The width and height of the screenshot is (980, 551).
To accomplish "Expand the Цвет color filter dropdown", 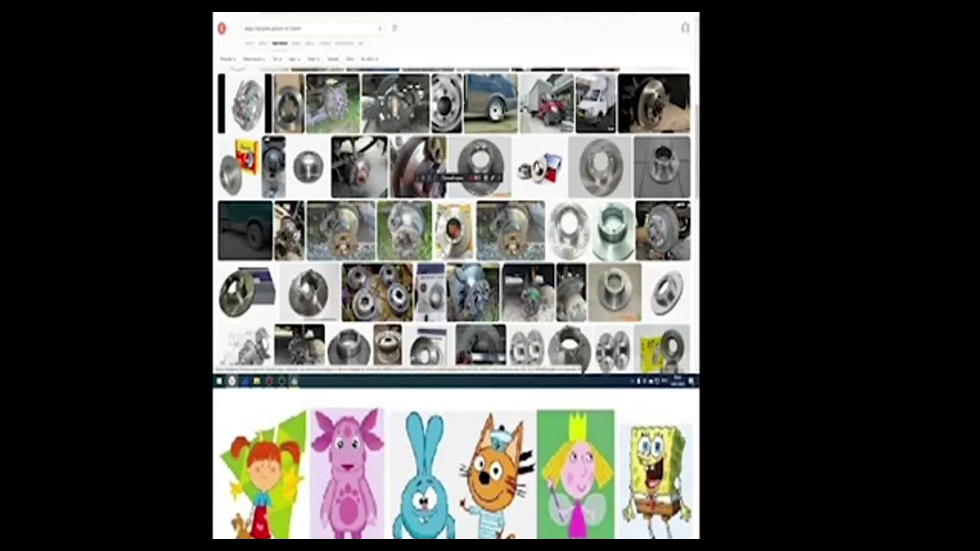I will [295, 59].
